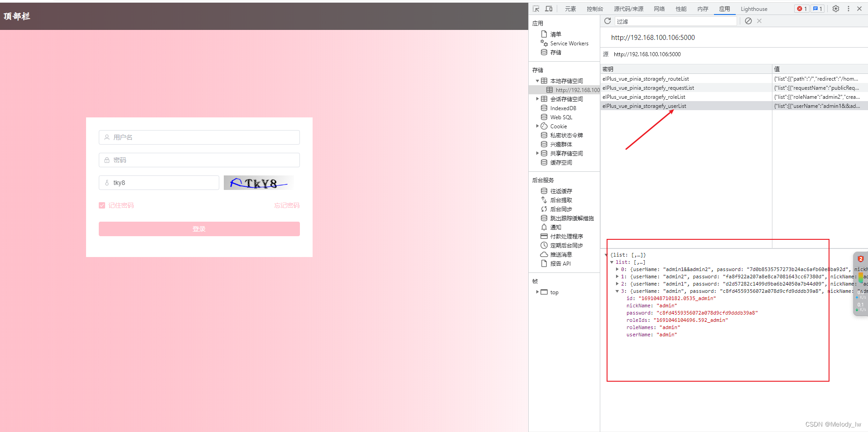Viewport: 868px width, 432px height.
Task: Expand 会话存储空间 tree node
Action: coord(537,99)
